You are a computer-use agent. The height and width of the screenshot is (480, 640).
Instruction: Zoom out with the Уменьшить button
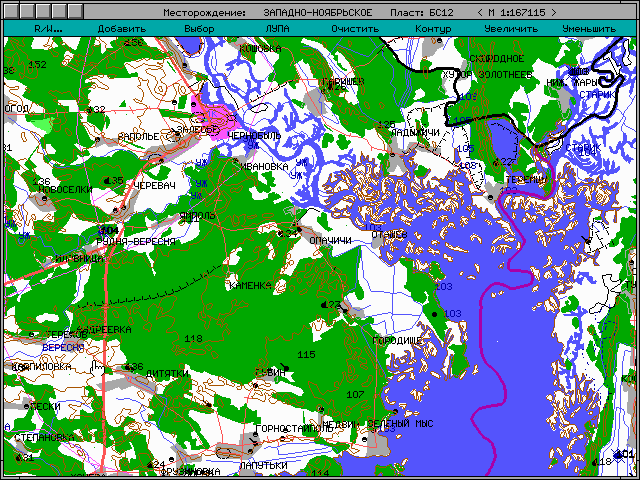point(588,29)
